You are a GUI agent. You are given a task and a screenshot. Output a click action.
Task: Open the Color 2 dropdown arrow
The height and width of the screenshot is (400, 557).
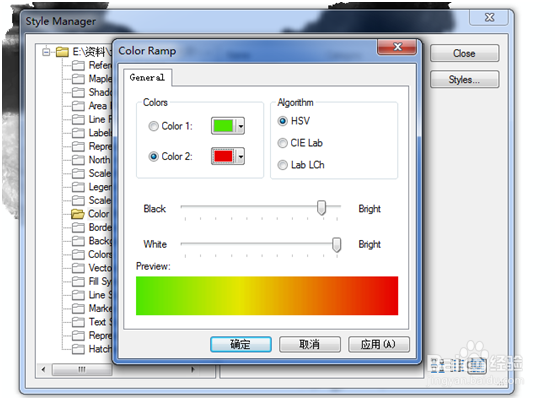point(241,156)
